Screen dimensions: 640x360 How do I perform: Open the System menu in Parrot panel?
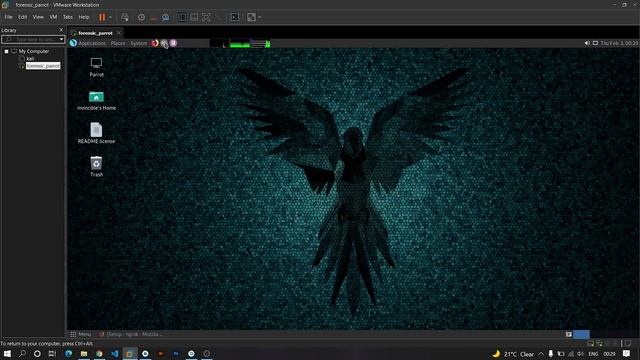139,43
